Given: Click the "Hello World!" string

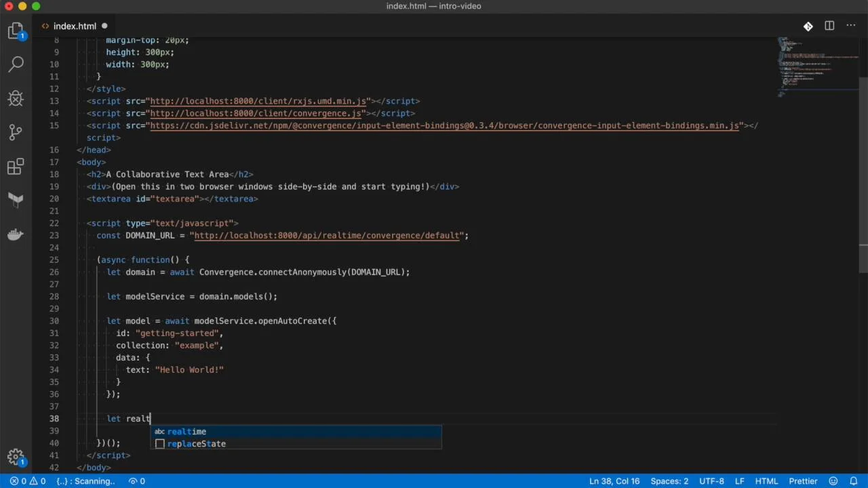Looking at the screenshot, I should click(x=189, y=369).
